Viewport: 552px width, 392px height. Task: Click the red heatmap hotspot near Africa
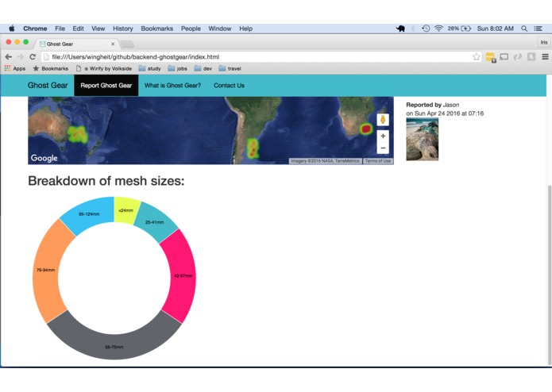pyautogui.click(x=366, y=129)
